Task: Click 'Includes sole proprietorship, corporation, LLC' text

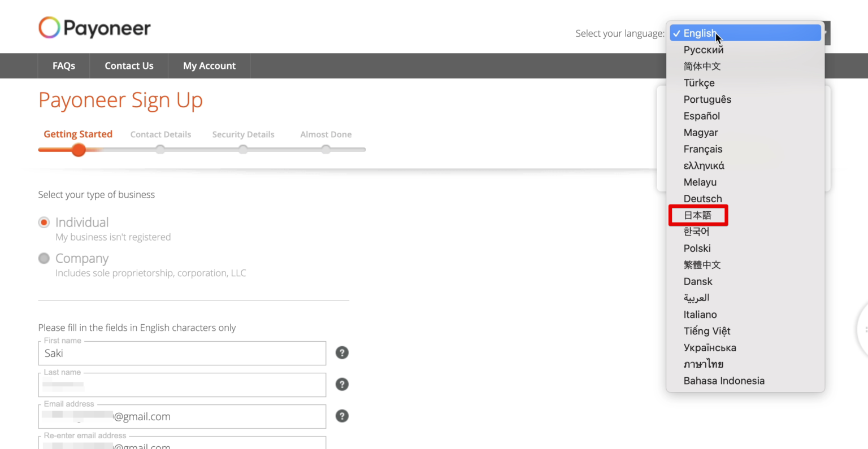Action: coord(151,273)
